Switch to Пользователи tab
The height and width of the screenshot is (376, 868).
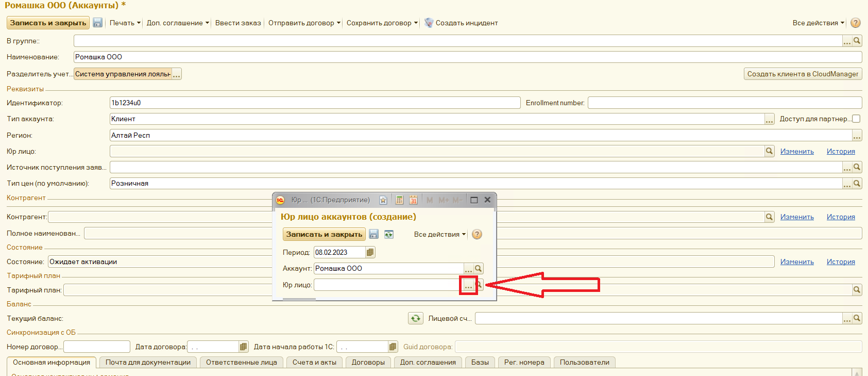585,363
